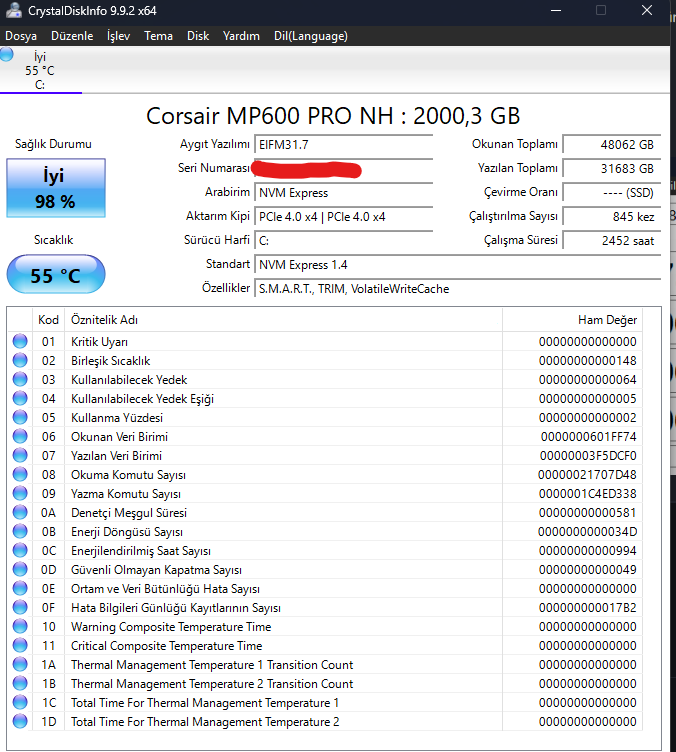The width and height of the screenshot is (676, 752).
Task: Click status orb for Ortam ve Veri Bütünlüğü row
Action: point(20,588)
